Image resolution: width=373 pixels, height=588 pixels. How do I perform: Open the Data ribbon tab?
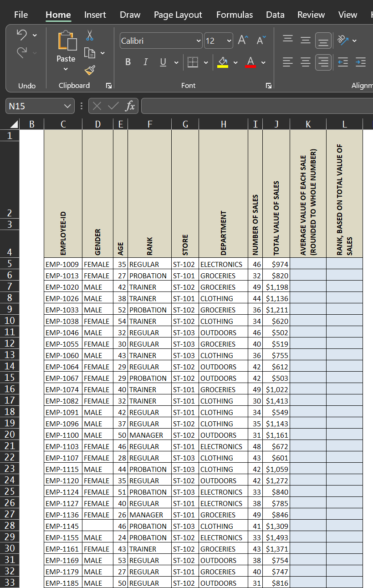pos(275,15)
